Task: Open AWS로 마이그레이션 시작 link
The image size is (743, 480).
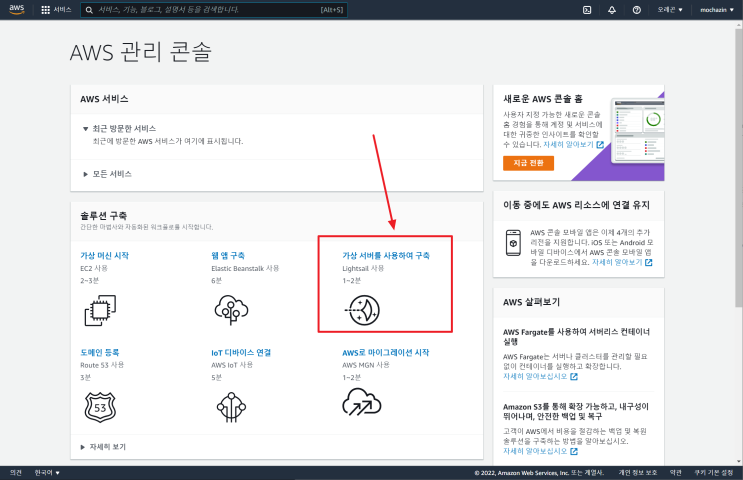Action: (386, 353)
